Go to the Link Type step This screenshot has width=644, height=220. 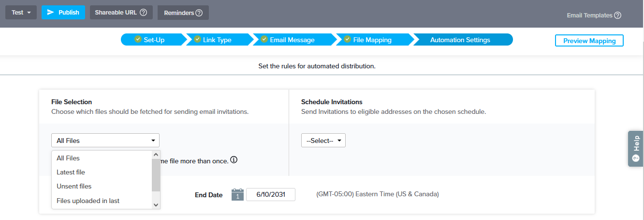tap(217, 40)
